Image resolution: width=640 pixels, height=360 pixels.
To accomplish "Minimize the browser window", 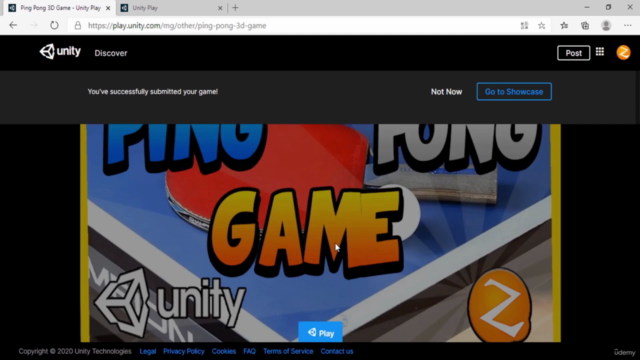I will tap(587, 7).
